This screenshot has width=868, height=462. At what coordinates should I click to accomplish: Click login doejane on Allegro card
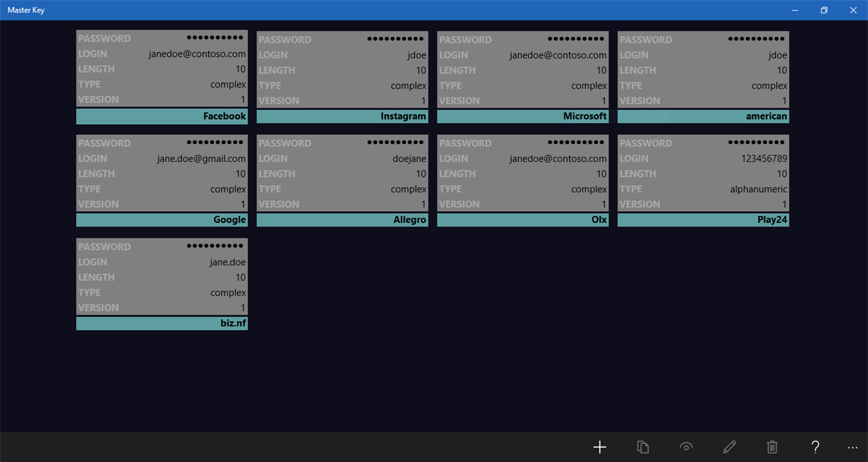(409, 158)
